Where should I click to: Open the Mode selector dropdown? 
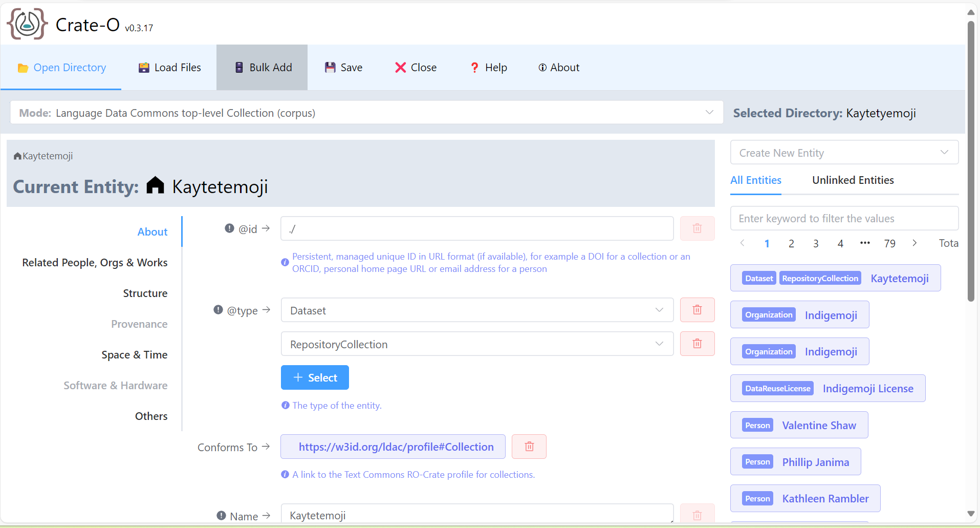pos(366,113)
